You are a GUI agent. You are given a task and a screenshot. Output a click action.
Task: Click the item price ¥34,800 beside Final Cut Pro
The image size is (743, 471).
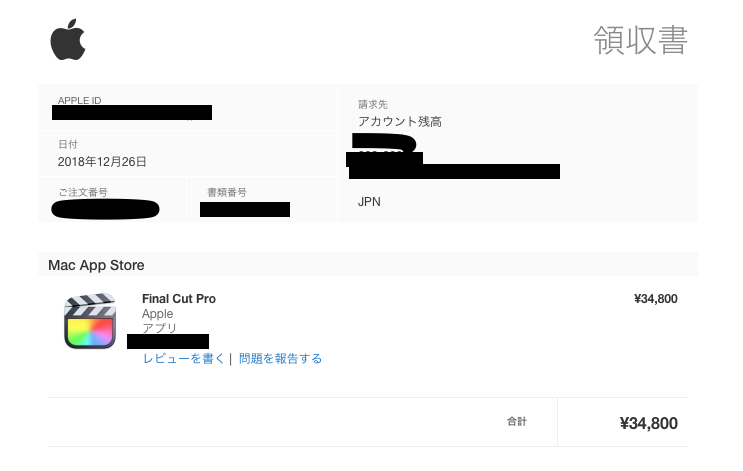pos(655,298)
